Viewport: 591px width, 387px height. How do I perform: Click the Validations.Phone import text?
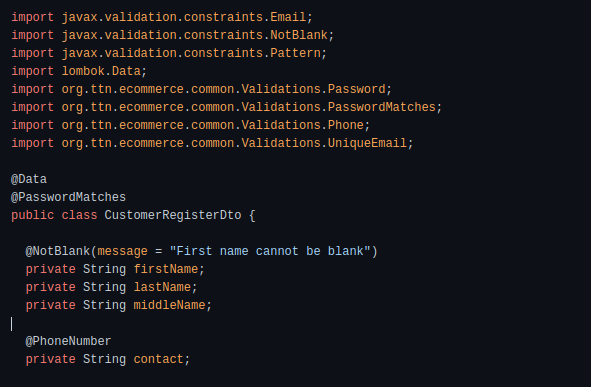pos(302,125)
